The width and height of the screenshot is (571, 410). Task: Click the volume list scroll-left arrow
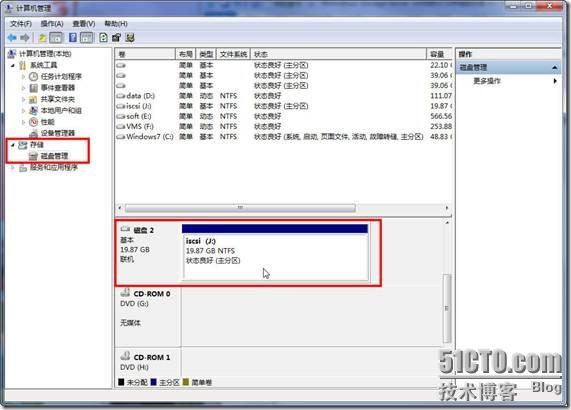click(120, 208)
